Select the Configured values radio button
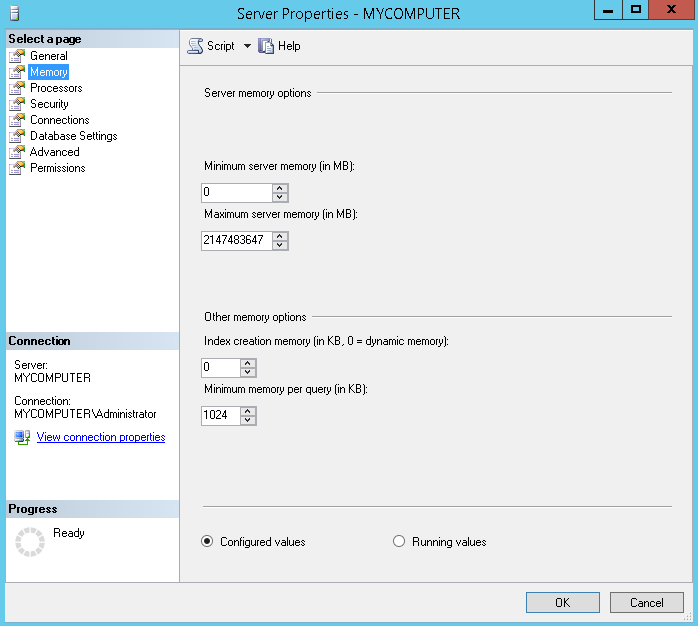Screen dimensions: 698x626 (207, 542)
